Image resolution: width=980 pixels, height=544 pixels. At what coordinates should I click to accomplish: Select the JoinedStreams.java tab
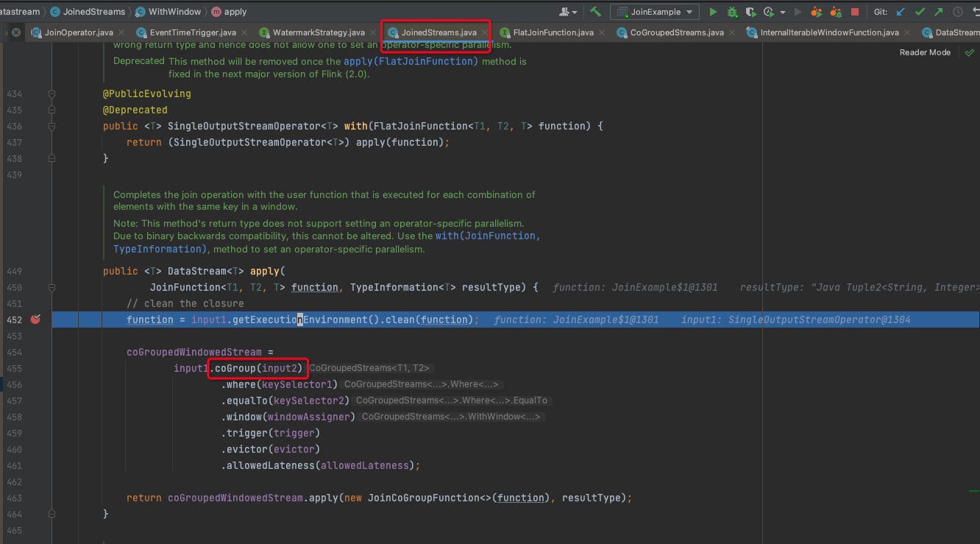coord(438,32)
